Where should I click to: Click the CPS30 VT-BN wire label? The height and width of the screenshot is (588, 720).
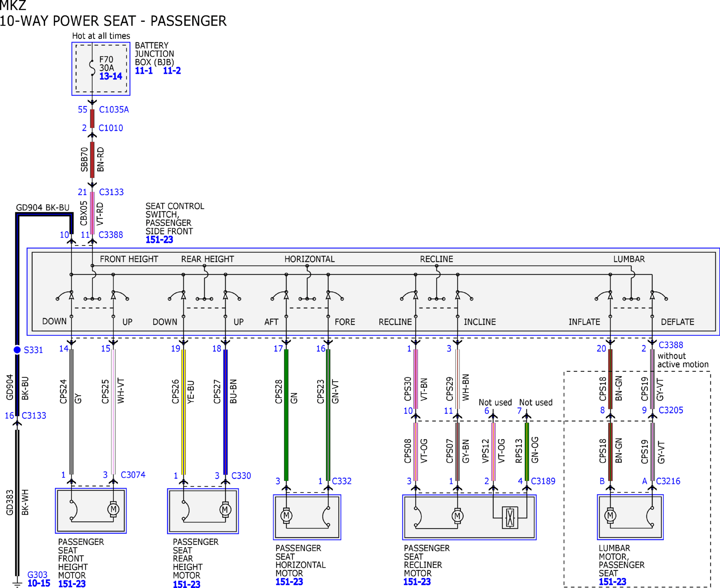(x=416, y=389)
